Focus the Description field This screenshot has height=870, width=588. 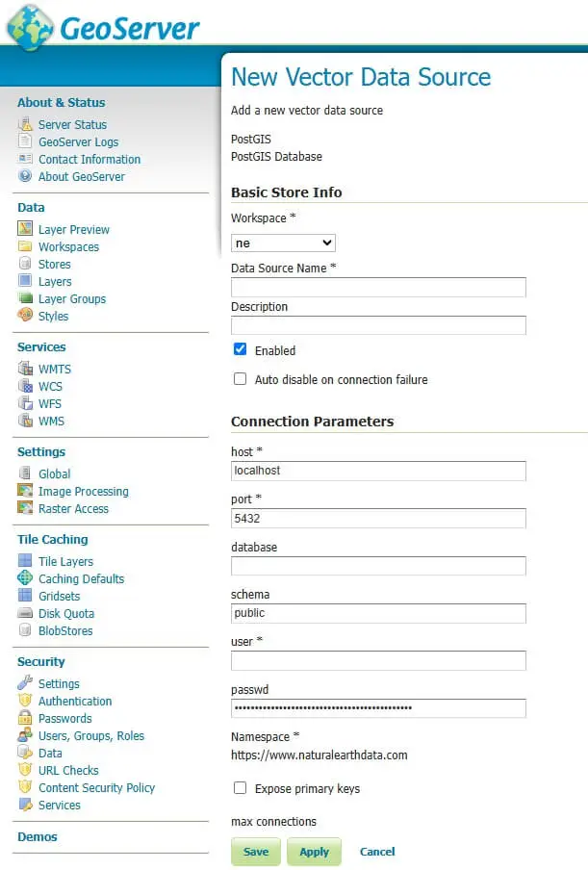[378, 325]
